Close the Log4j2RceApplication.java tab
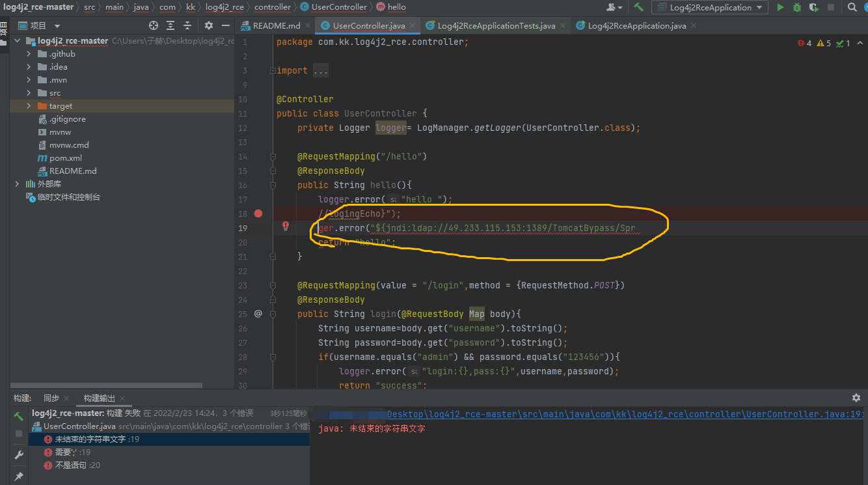This screenshot has width=868, height=485. (x=693, y=26)
